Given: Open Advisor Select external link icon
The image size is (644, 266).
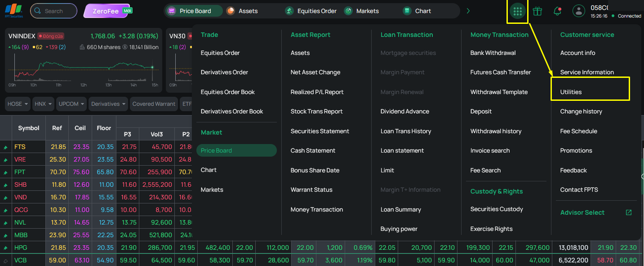Looking at the screenshot, I should 629,212.
